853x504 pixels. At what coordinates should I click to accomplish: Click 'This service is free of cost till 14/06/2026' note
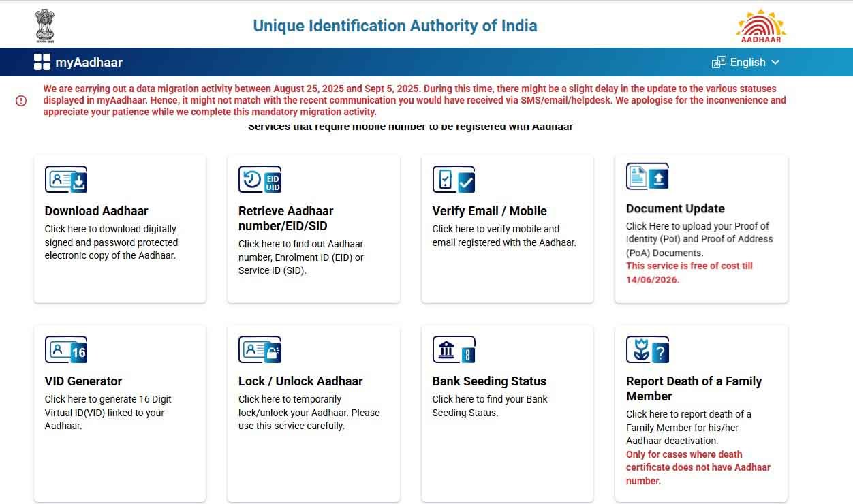(689, 272)
